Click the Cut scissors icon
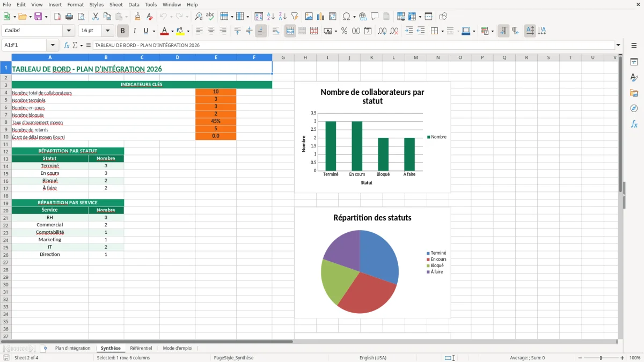Viewport: 644px width, 362px height. 95,17
